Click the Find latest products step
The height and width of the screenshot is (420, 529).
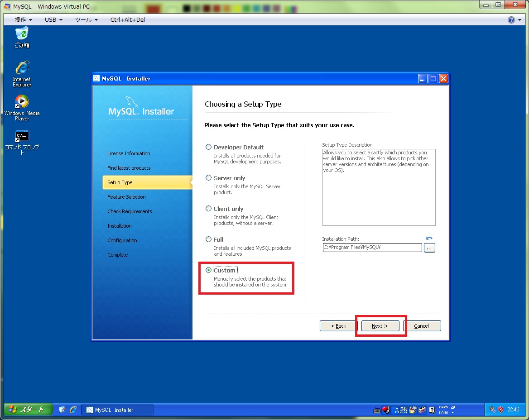129,168
